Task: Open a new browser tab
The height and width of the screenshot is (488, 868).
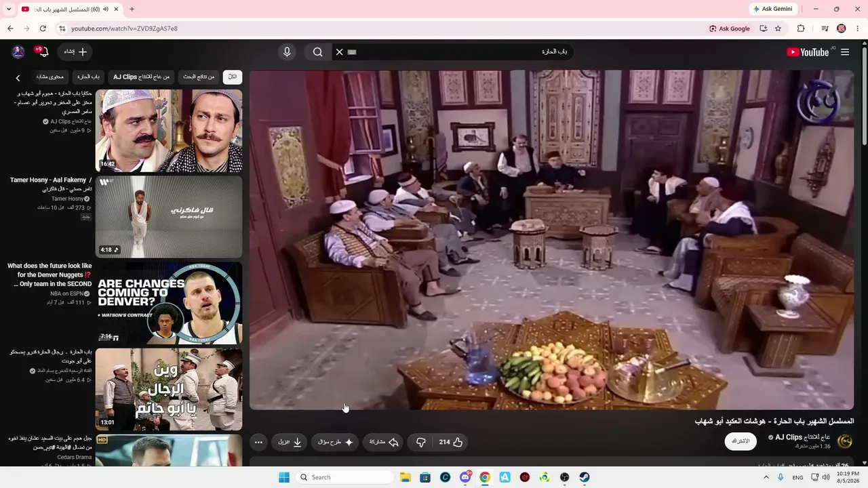Action: pos(132,9)
